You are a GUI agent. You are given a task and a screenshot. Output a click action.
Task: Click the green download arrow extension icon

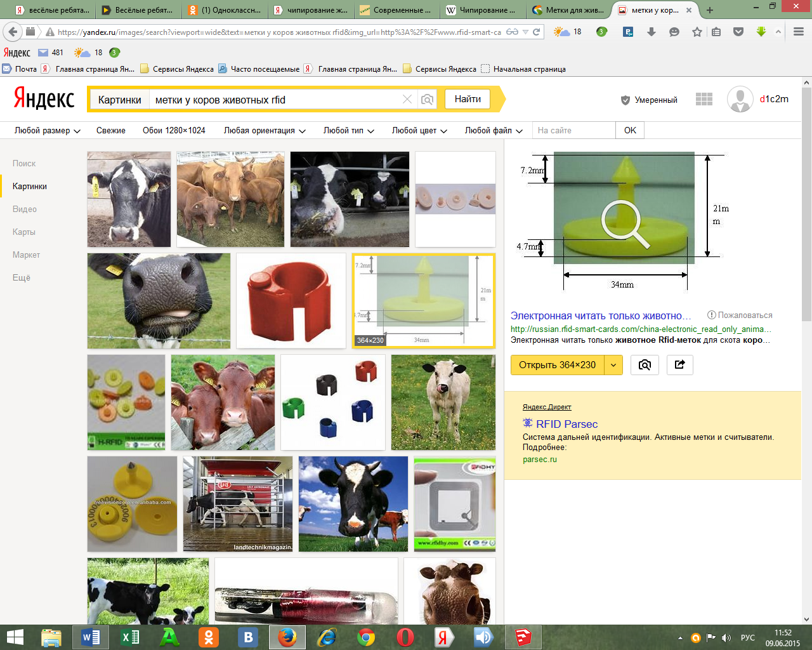pyautogui.click(x=761, y=32)
